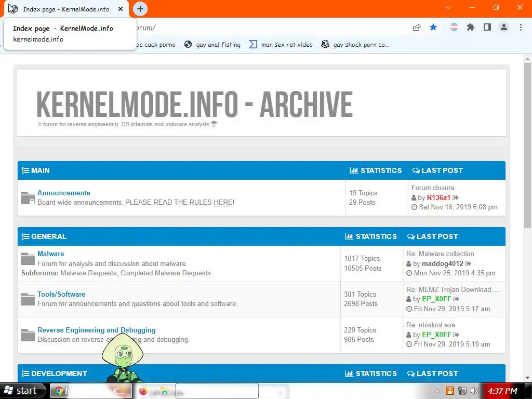Open the profile avatar icon
This screenshot has height=399, width=532.
pos(504,27)
